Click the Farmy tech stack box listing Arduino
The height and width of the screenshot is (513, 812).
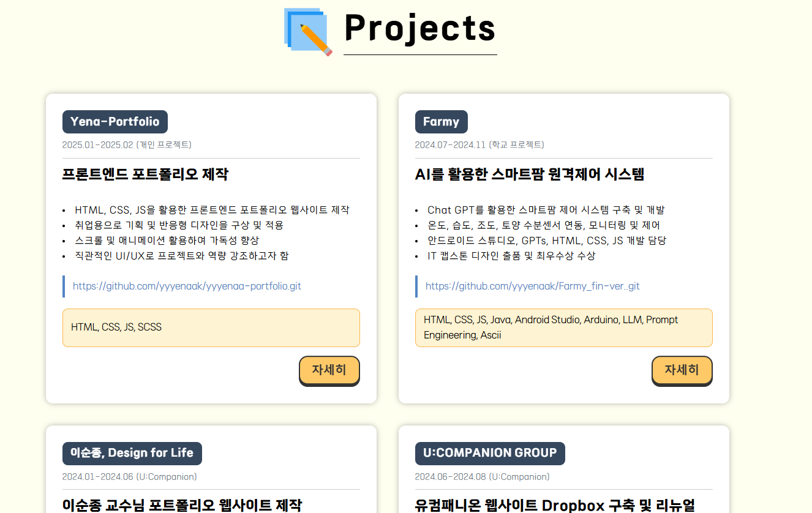pos(563,328)
